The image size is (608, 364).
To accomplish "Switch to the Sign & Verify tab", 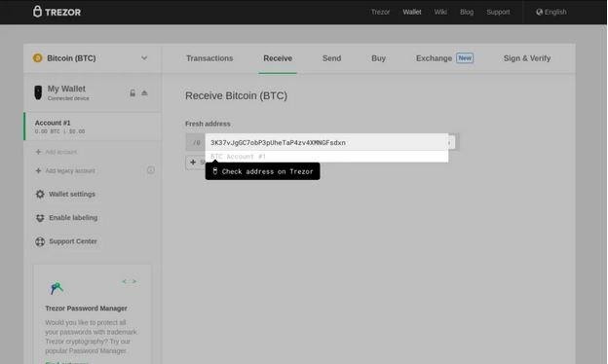I will (527, 58).
